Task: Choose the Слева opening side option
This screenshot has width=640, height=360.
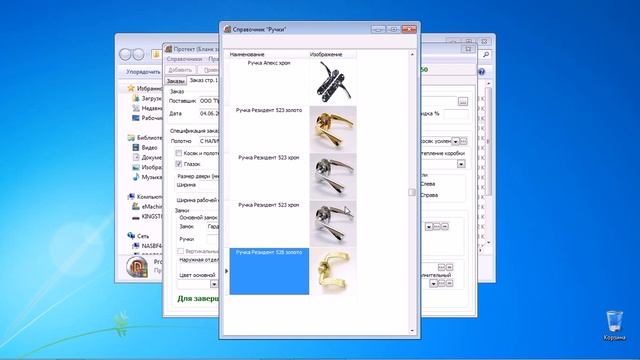Action: 427,184
